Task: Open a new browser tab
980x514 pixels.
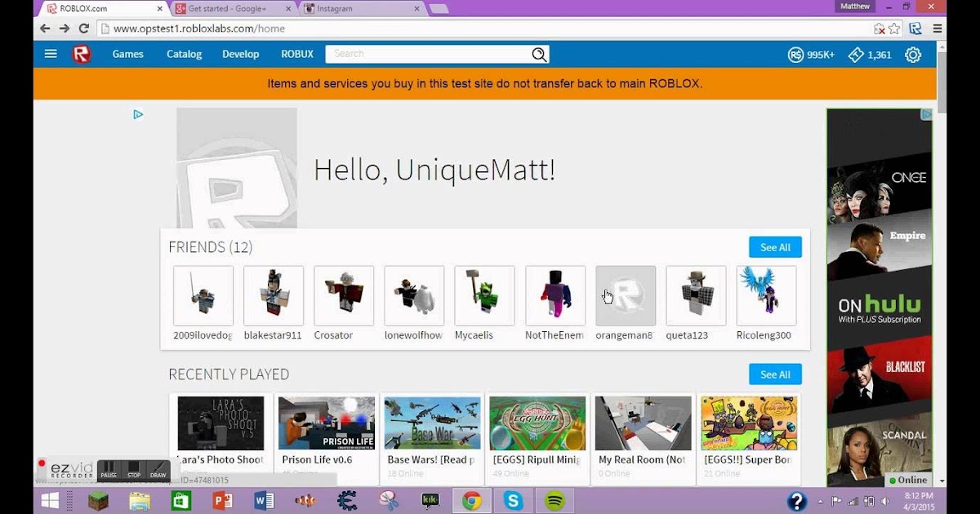Action: (x=439, y=9)
